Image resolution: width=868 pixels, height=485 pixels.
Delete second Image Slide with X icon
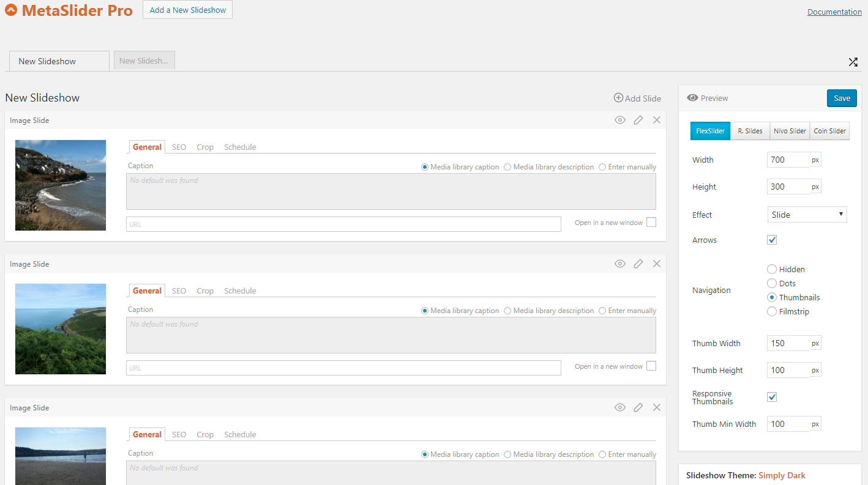click(657, 264)
